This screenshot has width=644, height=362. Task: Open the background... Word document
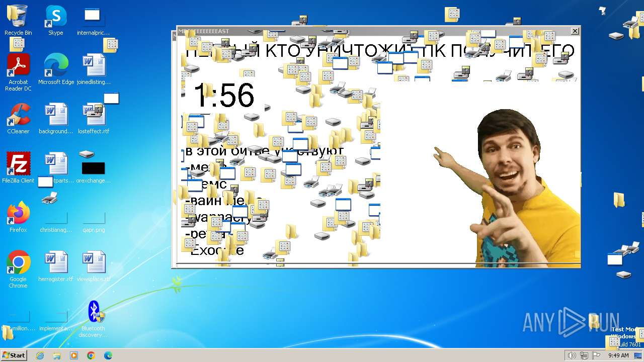(x=56, y=119)
